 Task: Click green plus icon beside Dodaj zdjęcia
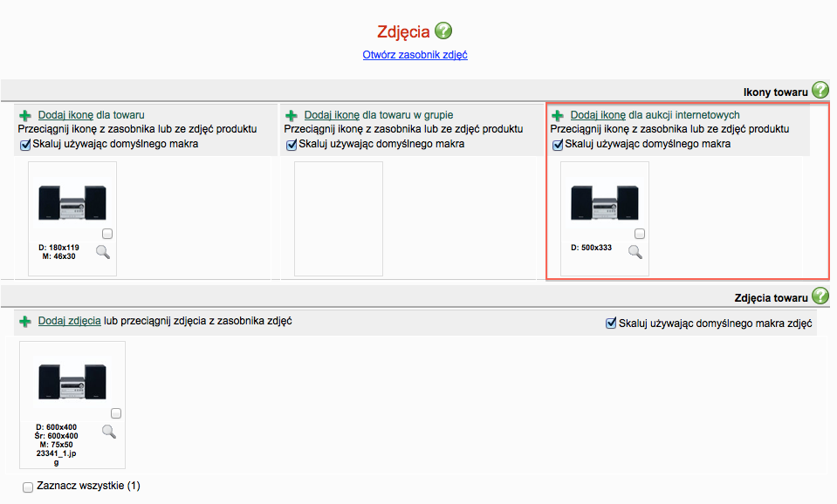click(x=25, y=322)
